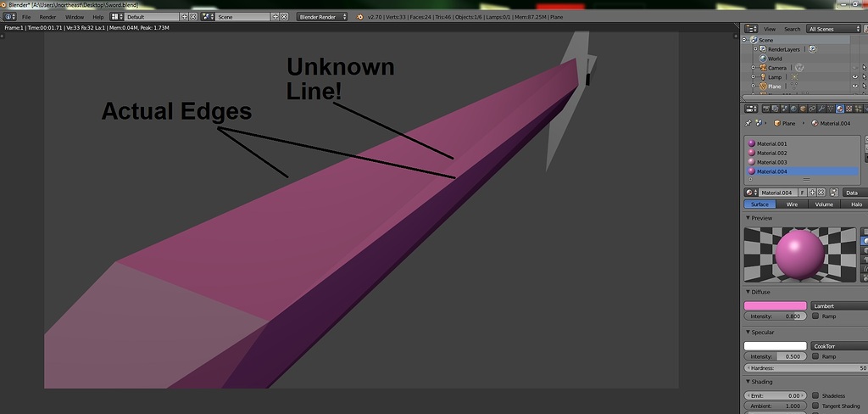Open the diffuse pink color swatch
868x414 pixels.
click(x=775, y=306)
